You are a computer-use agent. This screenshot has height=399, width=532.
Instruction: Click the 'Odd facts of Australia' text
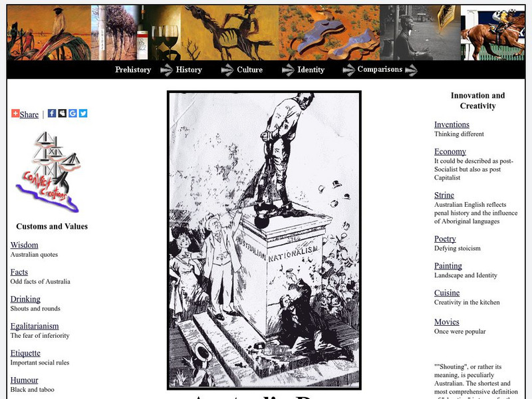[x=41, y=281]
